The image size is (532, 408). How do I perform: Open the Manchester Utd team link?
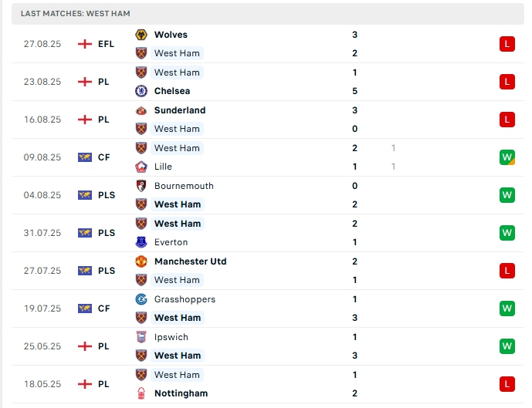pos(190,261)
